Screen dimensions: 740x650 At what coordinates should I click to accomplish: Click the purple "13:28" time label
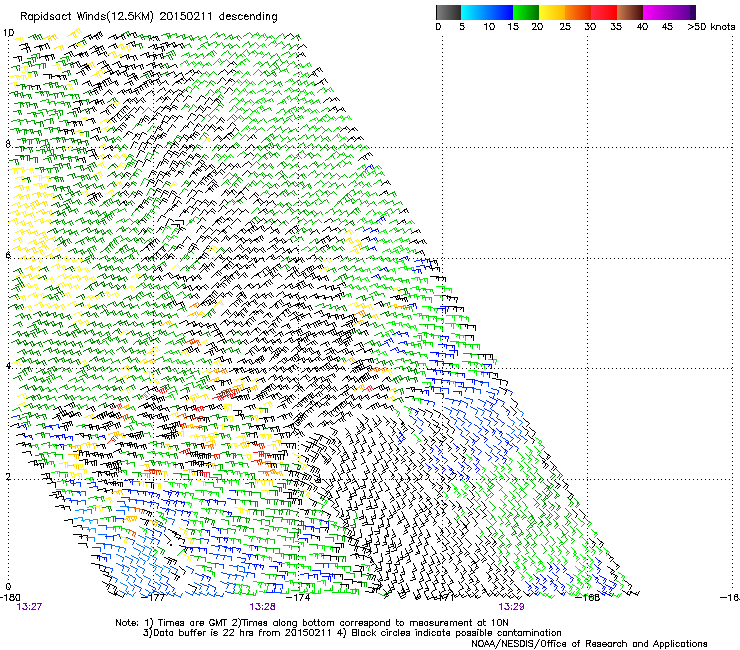(262, 607)
